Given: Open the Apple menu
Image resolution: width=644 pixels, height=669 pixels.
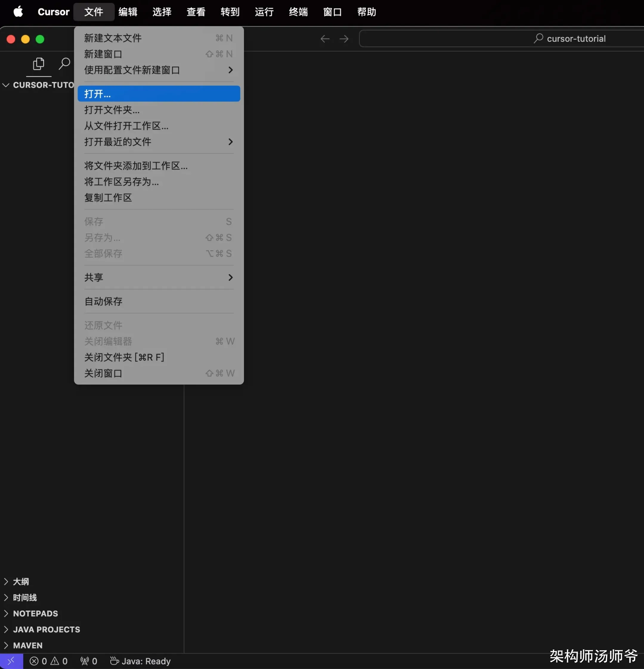Looking at the screenshot, I should (x=18, y=12).
